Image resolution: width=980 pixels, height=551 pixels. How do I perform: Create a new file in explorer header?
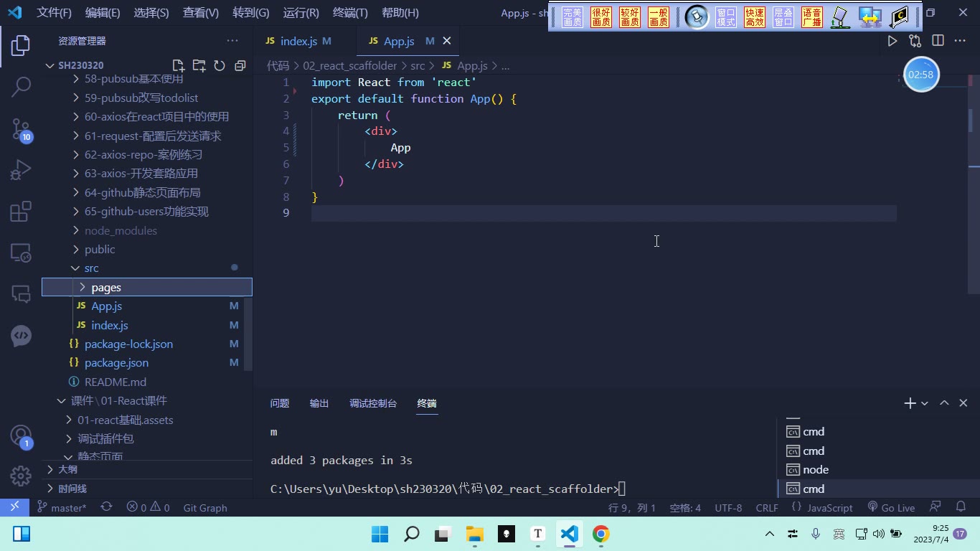point(179,65)
